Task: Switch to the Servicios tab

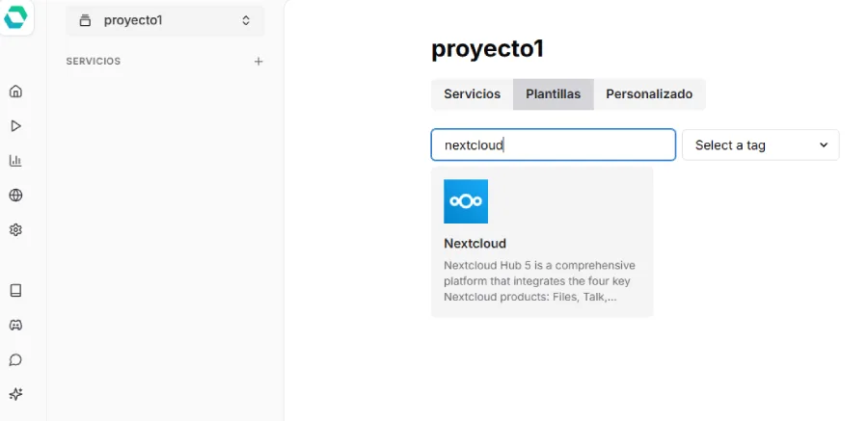Action: (x=472, y=94)
